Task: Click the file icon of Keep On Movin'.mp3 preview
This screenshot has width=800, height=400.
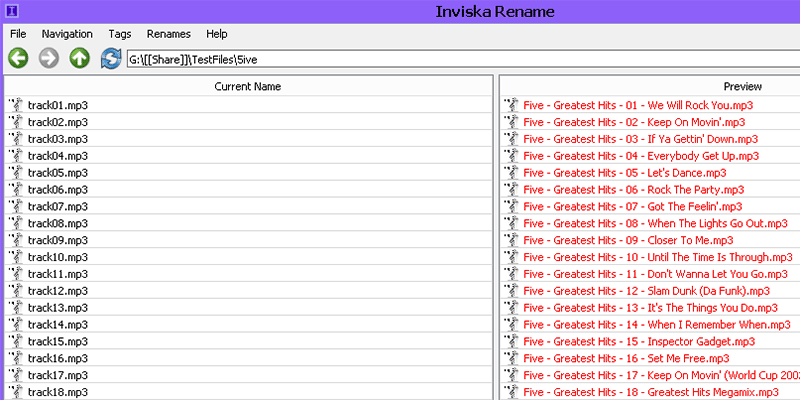Action: tap(512, 121)
